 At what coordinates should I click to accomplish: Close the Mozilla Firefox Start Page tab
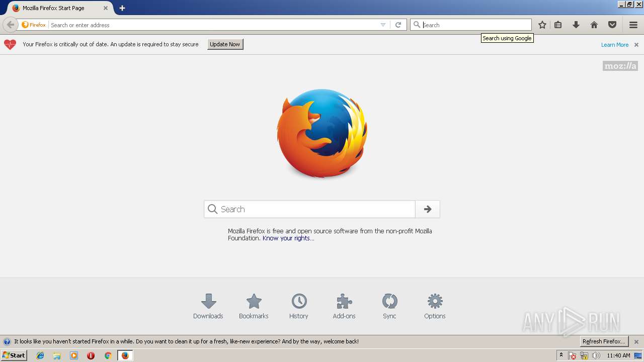point(106,8)
